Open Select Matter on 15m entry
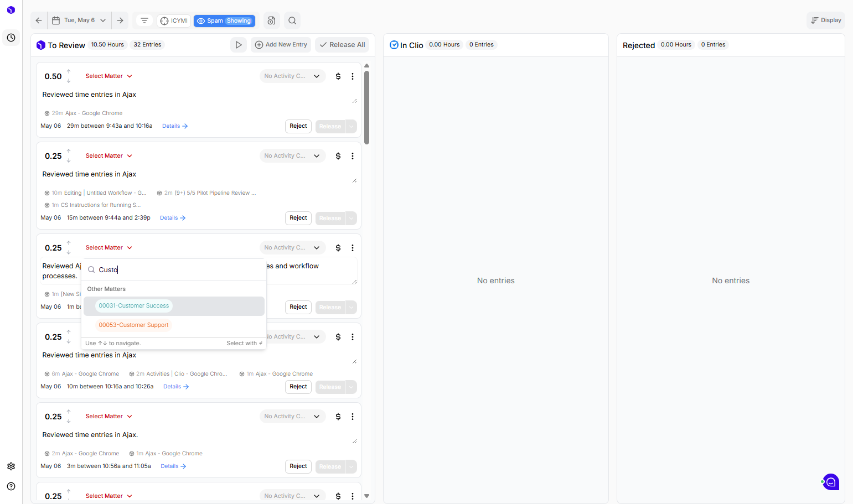The image size is (853, 504). tap(109, 156)
